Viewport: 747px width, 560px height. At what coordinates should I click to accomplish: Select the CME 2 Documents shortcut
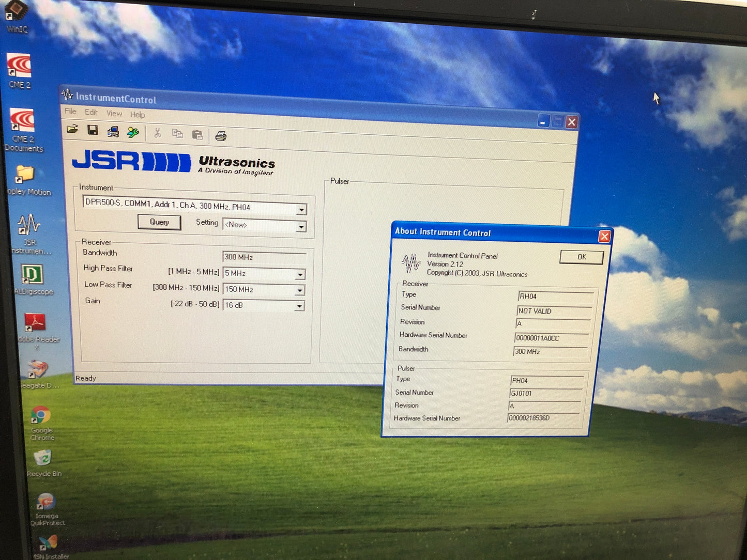pos(23,128)
